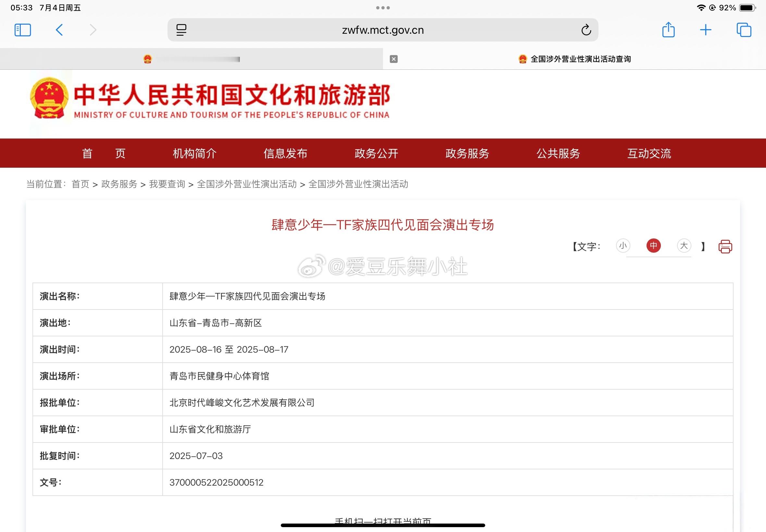
Task: Go forward with the right chevron
Action: 93,30
